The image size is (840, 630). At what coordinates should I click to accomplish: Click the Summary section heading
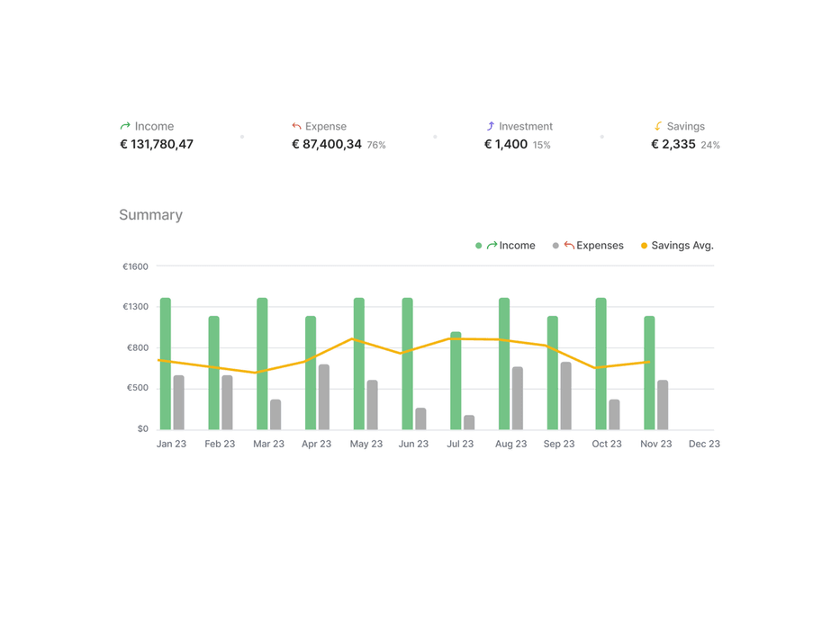click(x=150, y=215)
